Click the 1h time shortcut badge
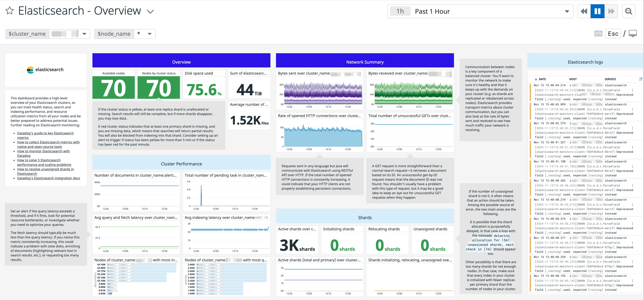644x300 pixels. 400,11
